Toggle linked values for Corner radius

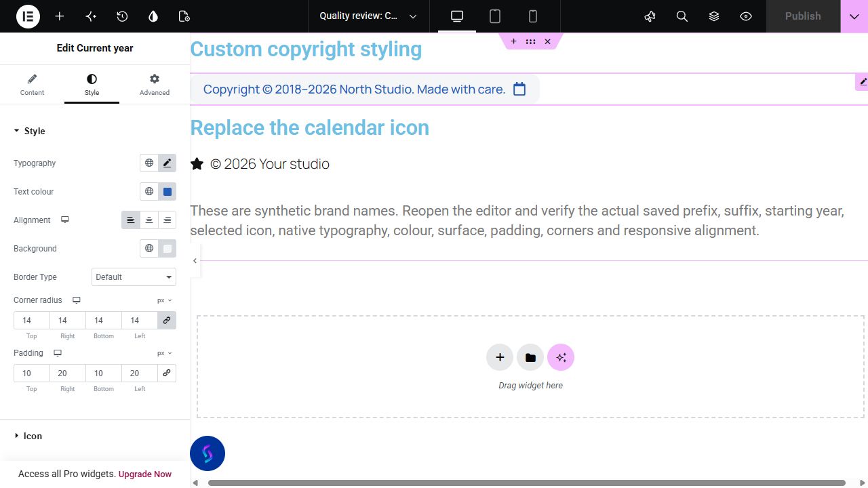pos(167,321)
